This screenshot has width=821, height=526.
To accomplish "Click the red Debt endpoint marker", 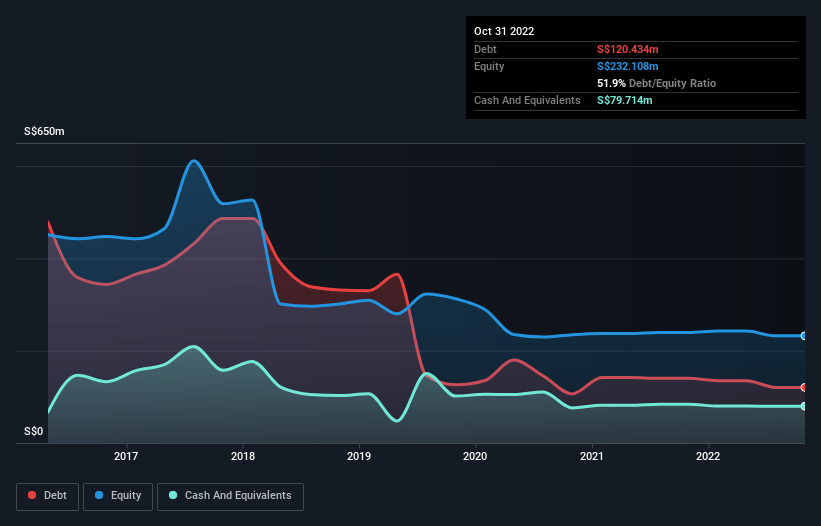I will coord(804,387).
